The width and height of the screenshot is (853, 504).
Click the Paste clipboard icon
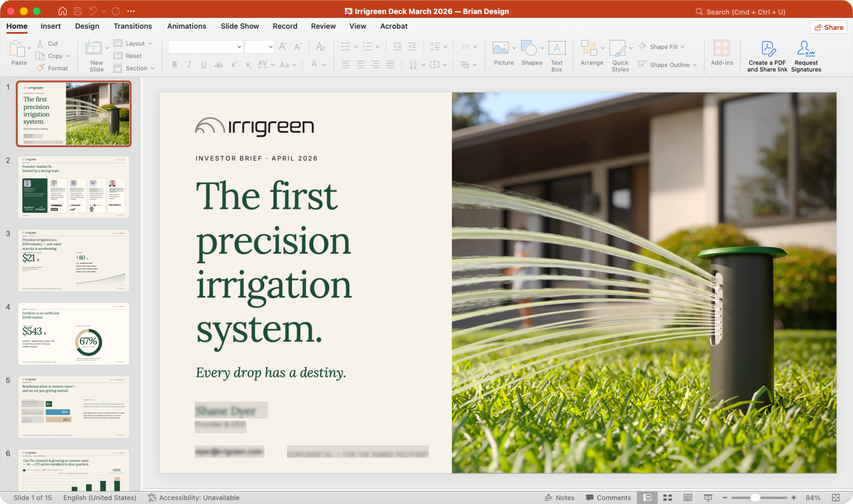coord(17,49)
